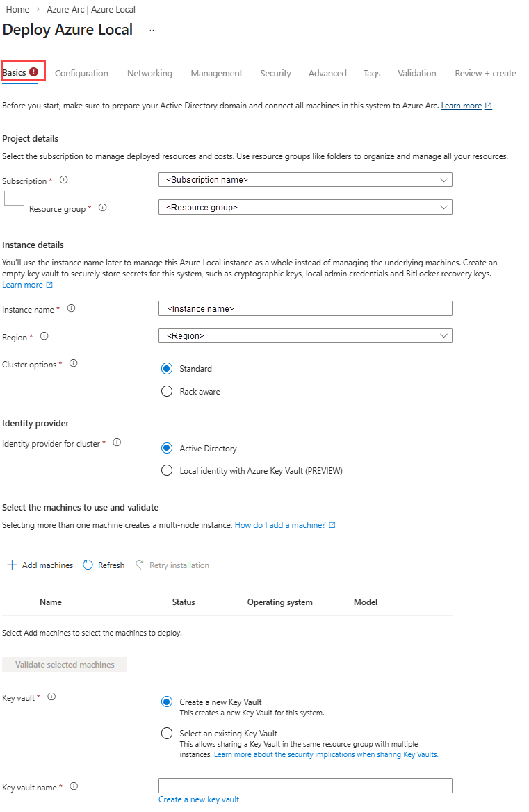Select the Standard cluster option
Image resolution: width=529 pixels, height=812 pixels.
(x=167, y=369)
